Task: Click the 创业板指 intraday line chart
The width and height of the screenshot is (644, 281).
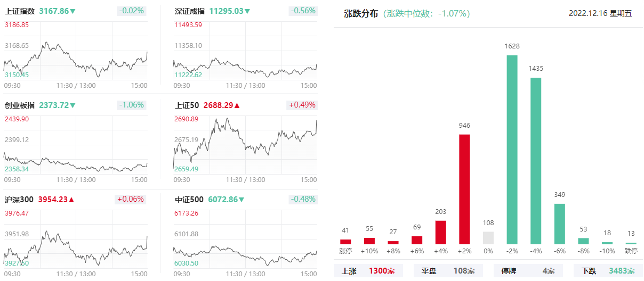Action: click(76, 144)
